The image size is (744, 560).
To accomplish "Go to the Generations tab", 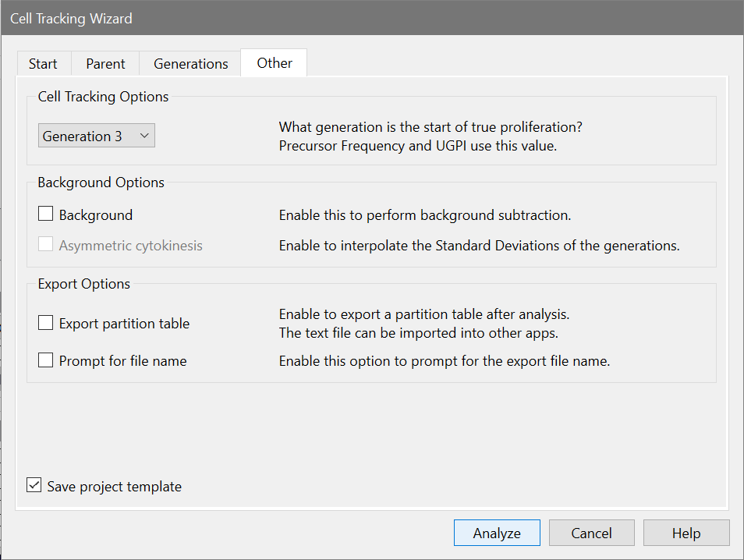I will (190, 64).
